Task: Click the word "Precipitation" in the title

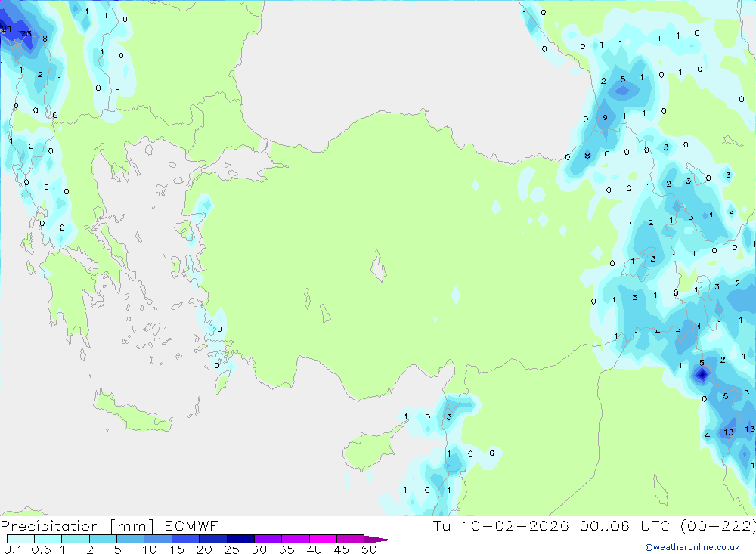Action: tap(50, 526)
